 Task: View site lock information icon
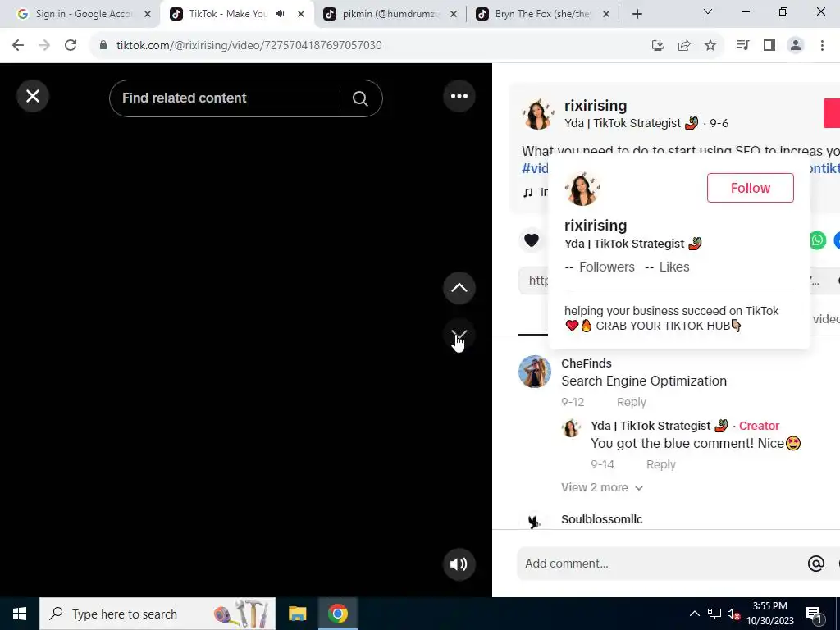tap(103, 46)
